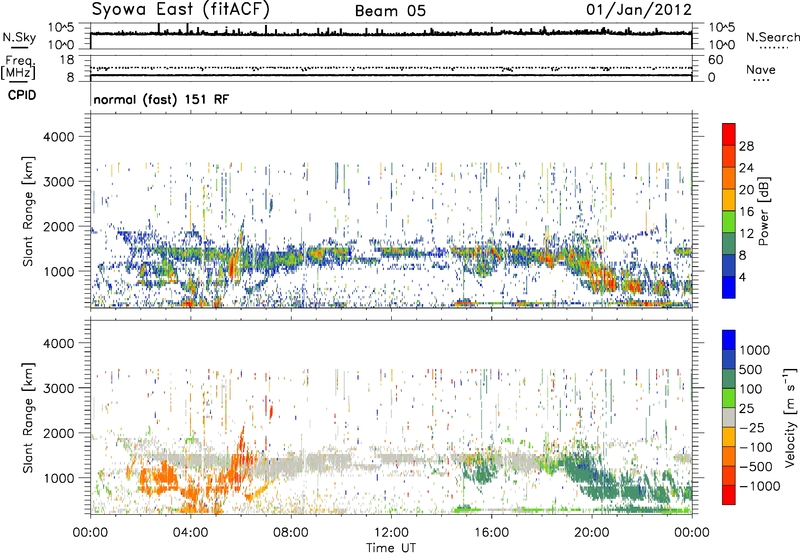This screenshot has height=554, width=800.
Task: Pick the blue top Velocity color bar segment
Action: pyautogui.click(x=729, y=340)
